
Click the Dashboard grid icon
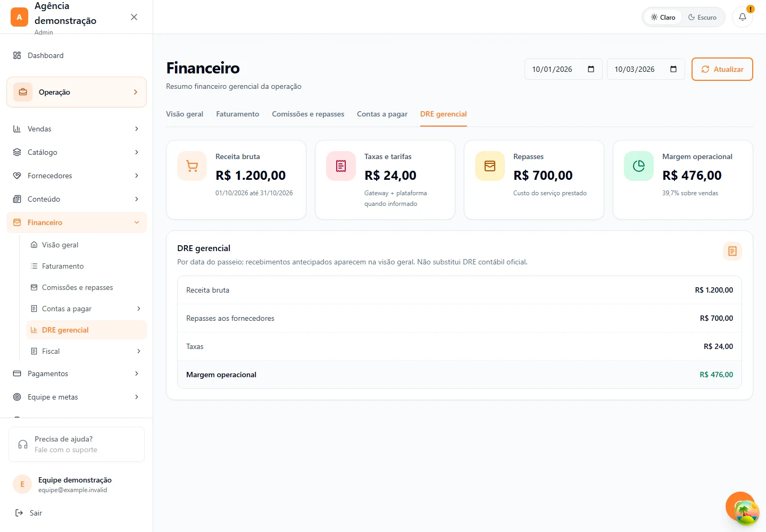17,55
